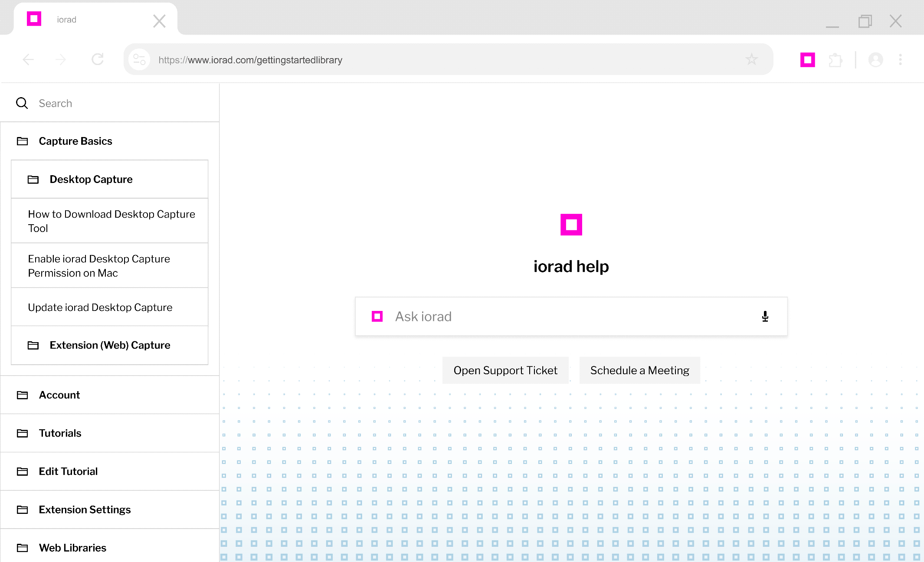Open Update iorad Desktop Capture tutorial
The height and width of the screenshot is (562, 924).
click(110, 307)
